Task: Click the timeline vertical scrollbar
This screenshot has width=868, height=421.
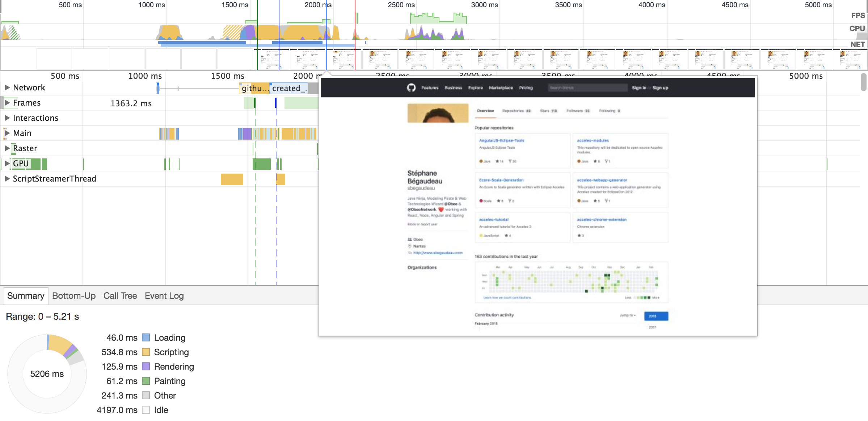Action: coord(864,82)
